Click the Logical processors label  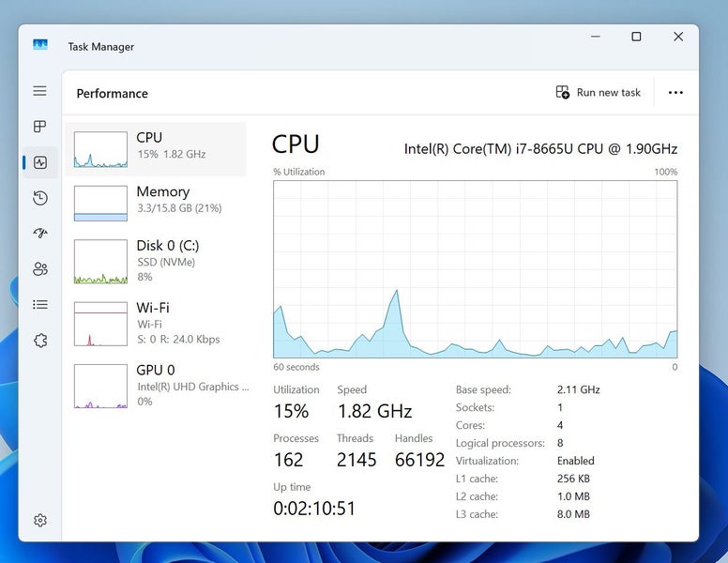pyautogui.click(x=500, y=443)
